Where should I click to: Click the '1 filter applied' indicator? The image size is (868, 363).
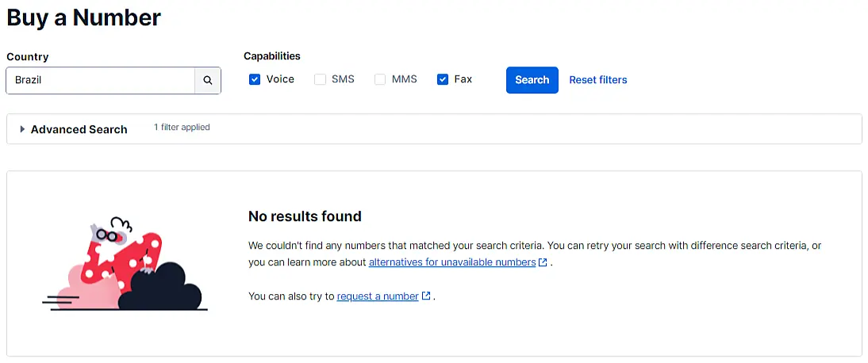[x=182, y=127]
